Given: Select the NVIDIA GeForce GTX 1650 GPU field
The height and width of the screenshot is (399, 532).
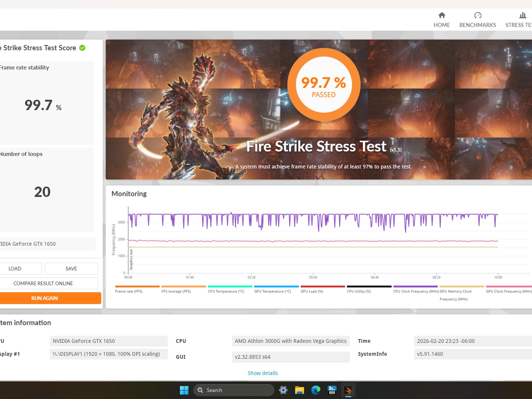Looking at the screenshot, I should pos(109,341).
